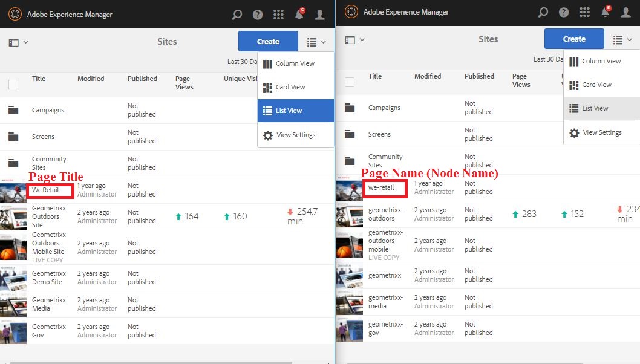
Task: Select Geometrixx Outdoors Site thumbnail
Action: coord(13,216)
